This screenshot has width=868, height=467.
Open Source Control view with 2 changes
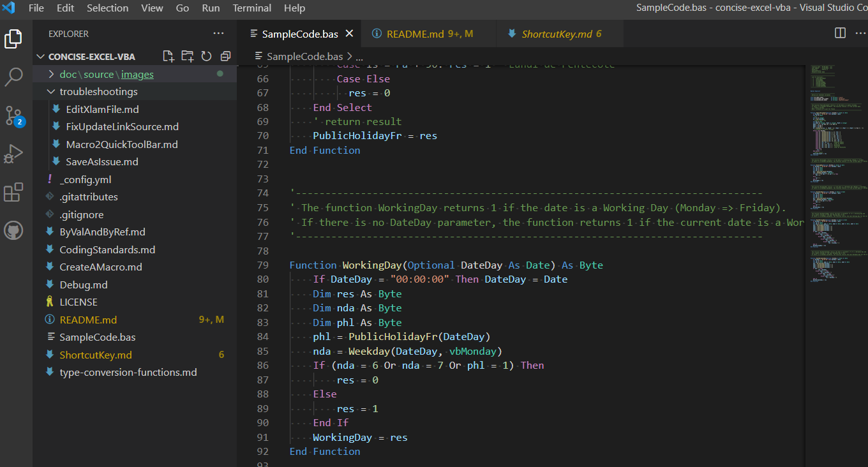tap(14, 116)
